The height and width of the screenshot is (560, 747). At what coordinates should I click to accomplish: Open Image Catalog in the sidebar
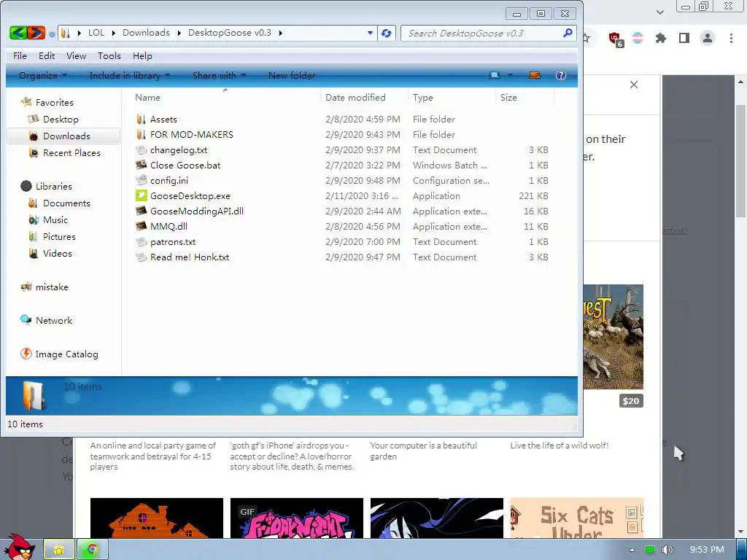point(66,354)
